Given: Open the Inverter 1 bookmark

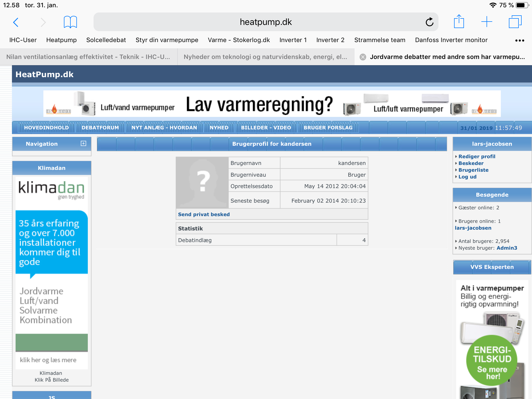Looking at the screenshot, I should 293,40.
